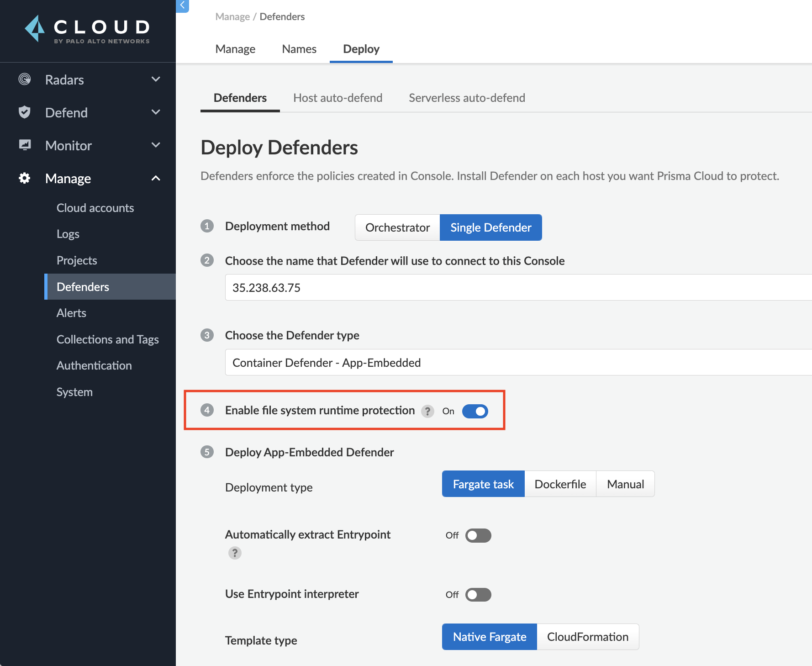Viewport: 812px width, 666px height.
Task: Open System in sidebar
Action: (x=74, y=392)
